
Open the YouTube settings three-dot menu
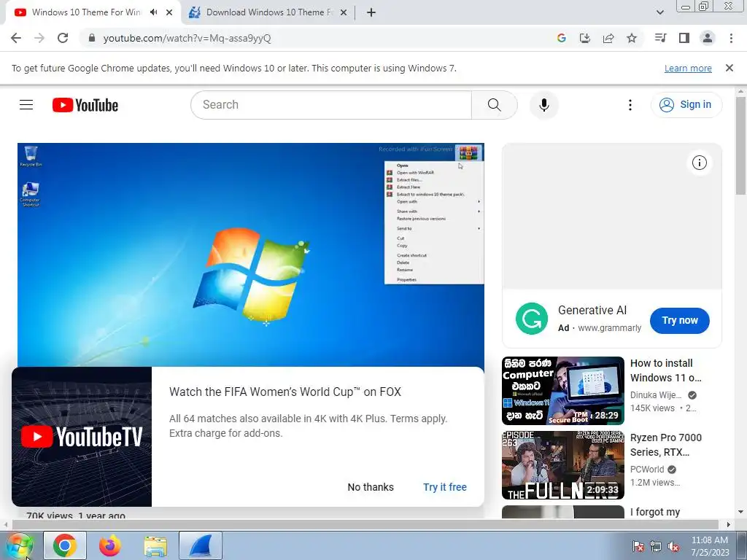pyautogui.click(x=630, y=105)
